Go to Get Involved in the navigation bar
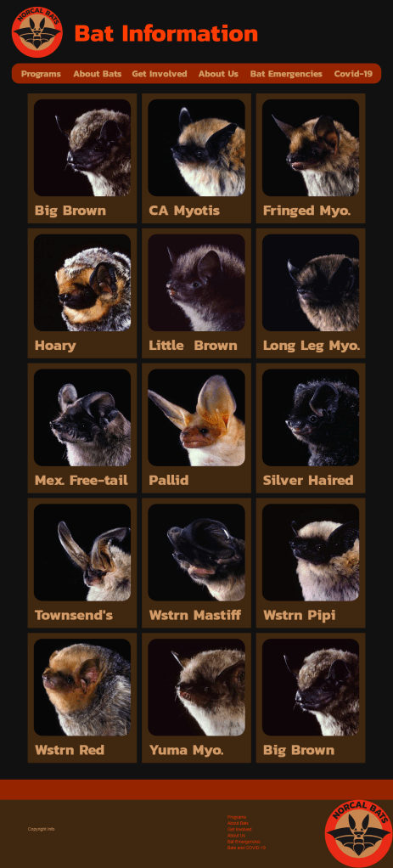The height and width of the screenshot is (868, 393). (160, 74)
